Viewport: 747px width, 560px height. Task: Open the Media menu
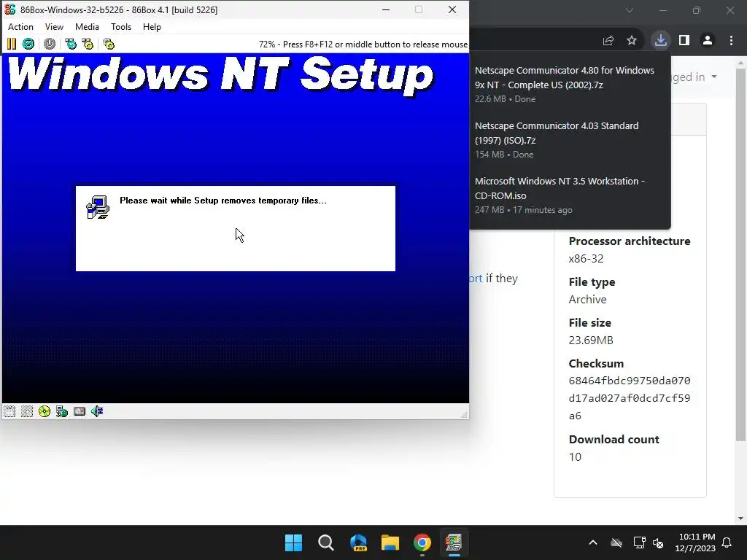pos(88,27)
